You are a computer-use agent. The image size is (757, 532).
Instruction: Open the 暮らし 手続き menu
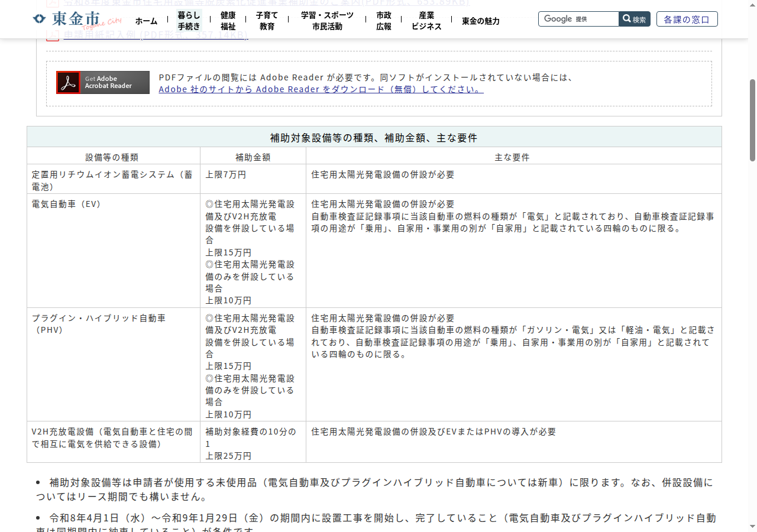point(189,21)
